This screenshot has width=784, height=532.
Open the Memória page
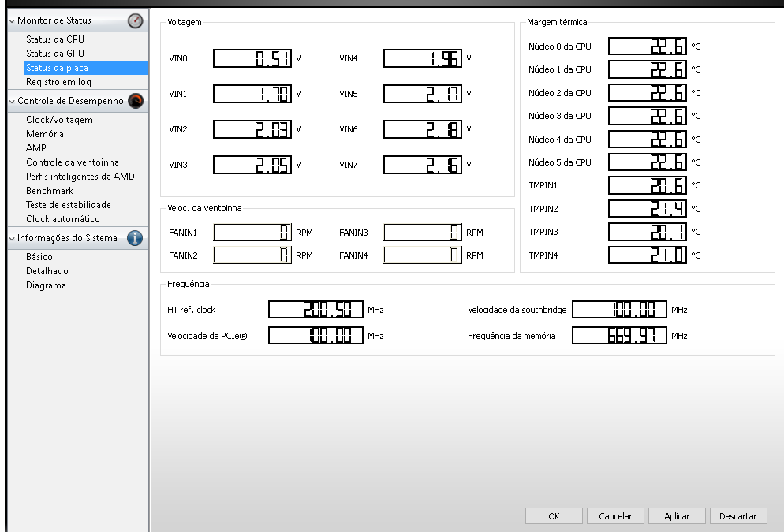[45, 134]
